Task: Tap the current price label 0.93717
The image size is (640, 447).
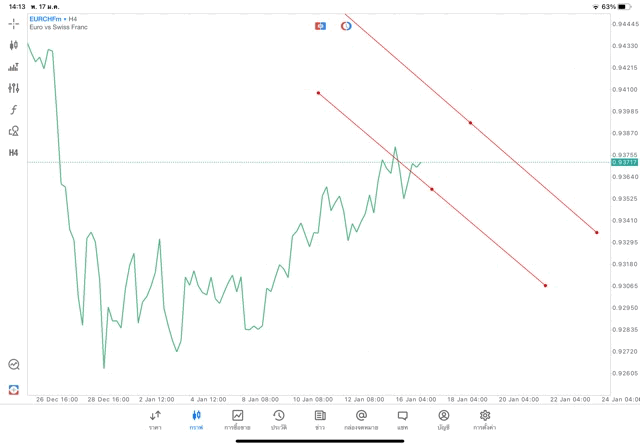Action: click(x=624, y=162)
